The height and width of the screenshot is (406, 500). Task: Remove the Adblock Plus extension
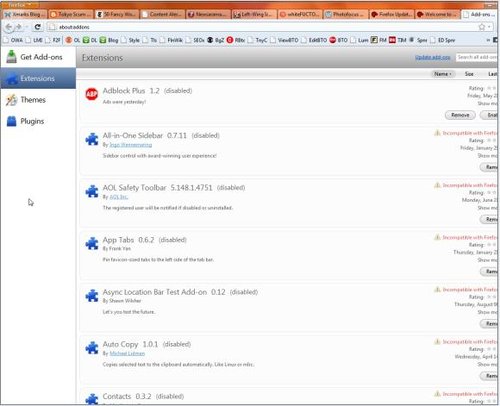(460, 115)
